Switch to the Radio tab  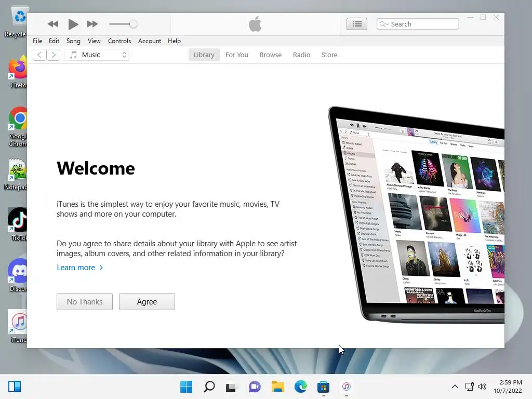[302, 55]
